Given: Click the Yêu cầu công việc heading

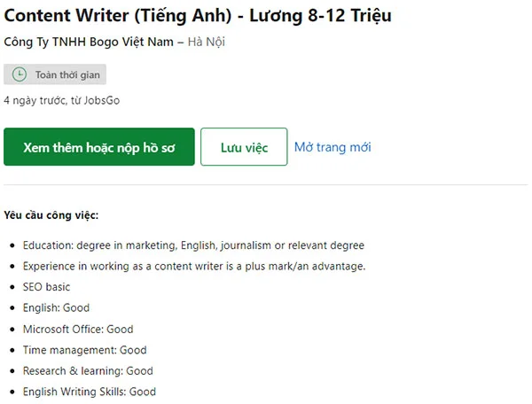Looking at the screenshot, I should pos(51,215).
